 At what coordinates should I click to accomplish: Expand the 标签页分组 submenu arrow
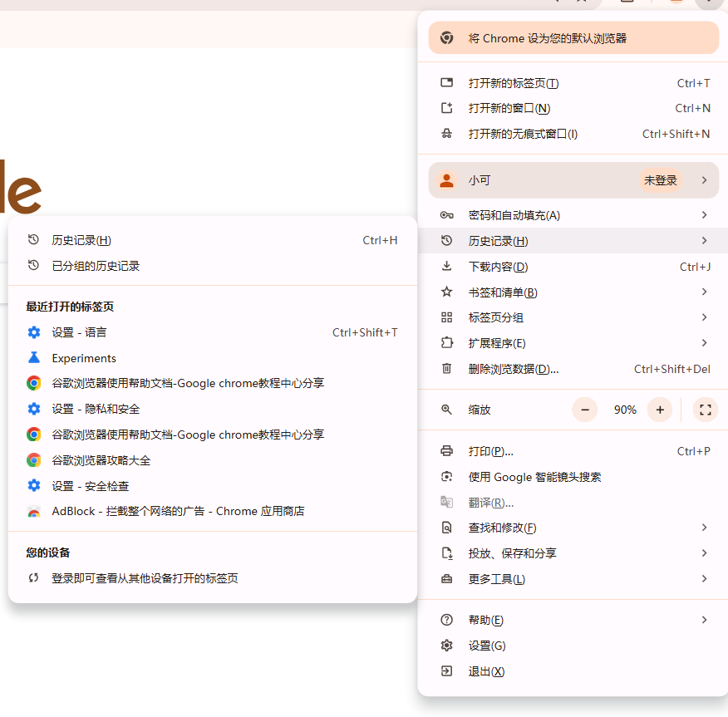click(x=705, y=317)
